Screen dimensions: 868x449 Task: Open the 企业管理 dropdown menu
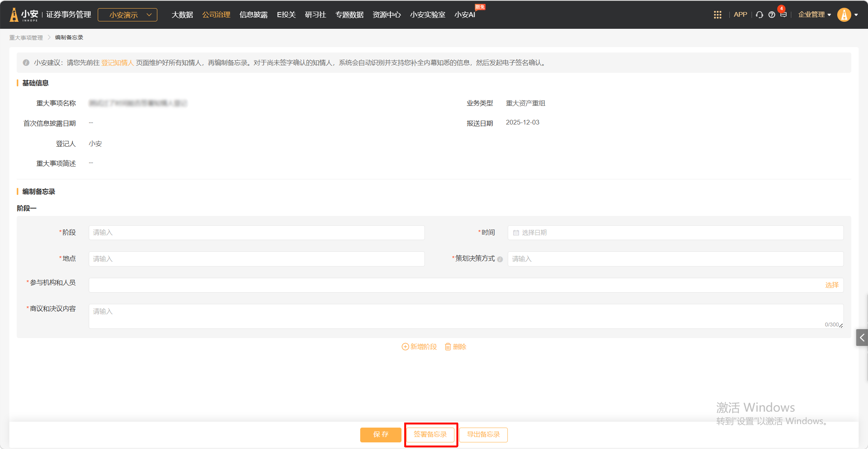point(814,15)
